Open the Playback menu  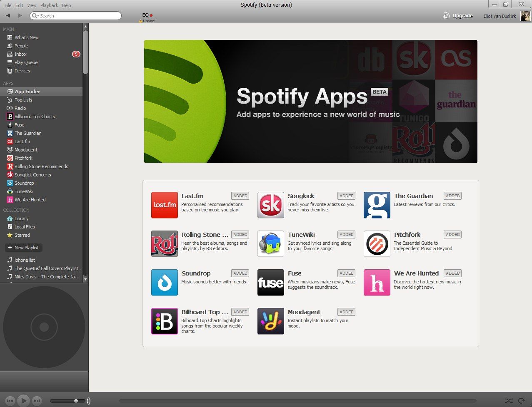[x=50, y=5]
